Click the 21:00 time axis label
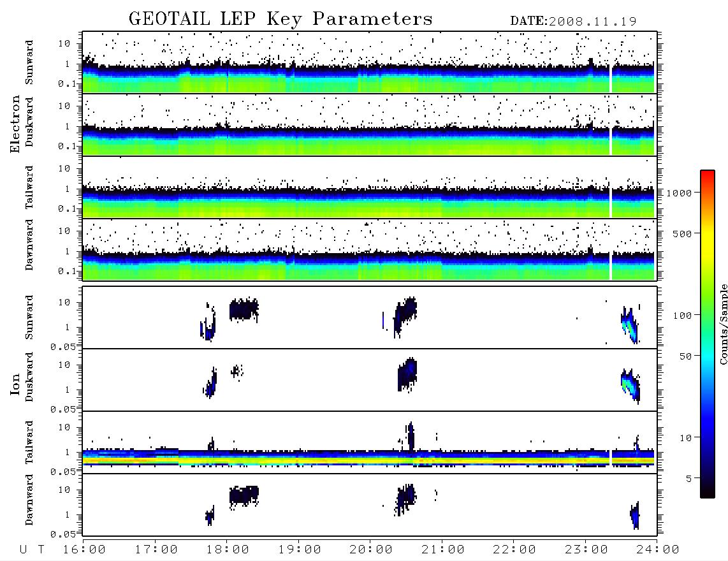Image resolution: width=728 pixels, height=561 pixels. click(443, 550)
